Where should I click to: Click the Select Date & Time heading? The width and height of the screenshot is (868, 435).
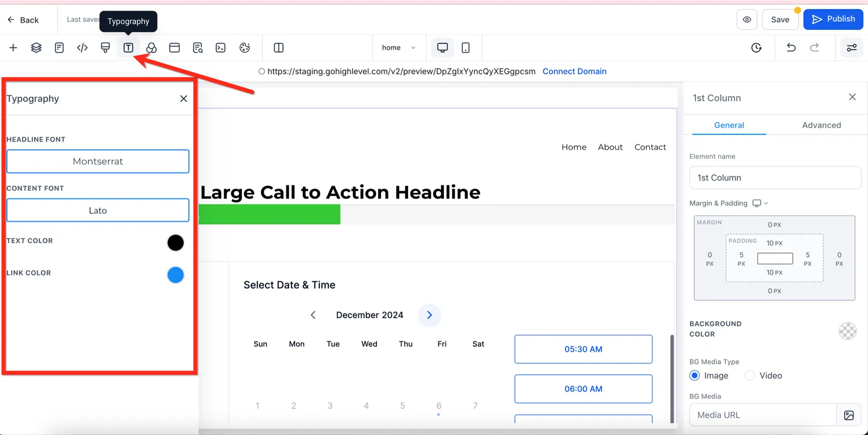[x=289, y=285]
